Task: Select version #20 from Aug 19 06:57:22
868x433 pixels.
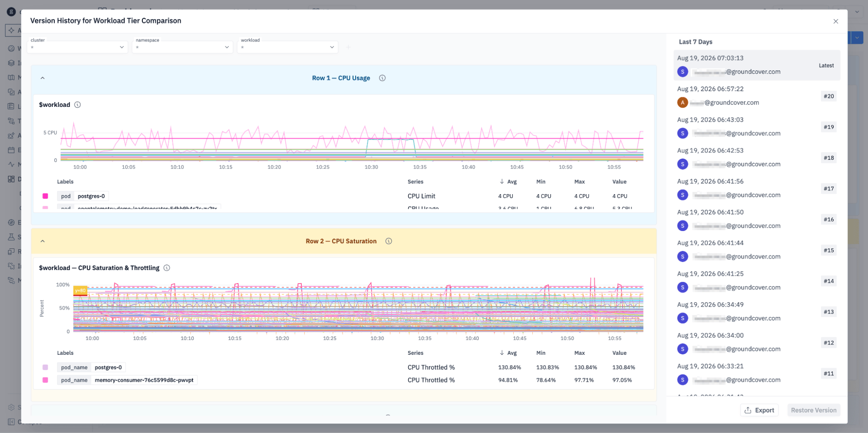Action: (x=756, y=96)
